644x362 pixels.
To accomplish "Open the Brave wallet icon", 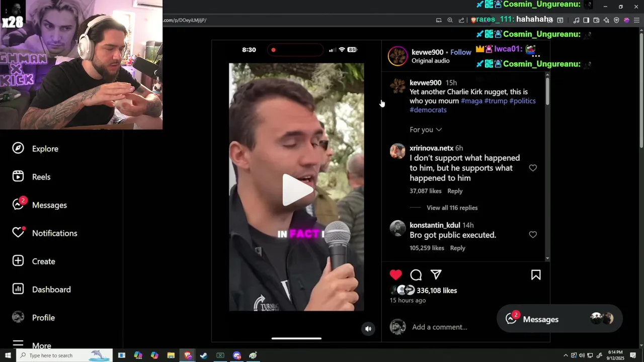I will [596, 20].
